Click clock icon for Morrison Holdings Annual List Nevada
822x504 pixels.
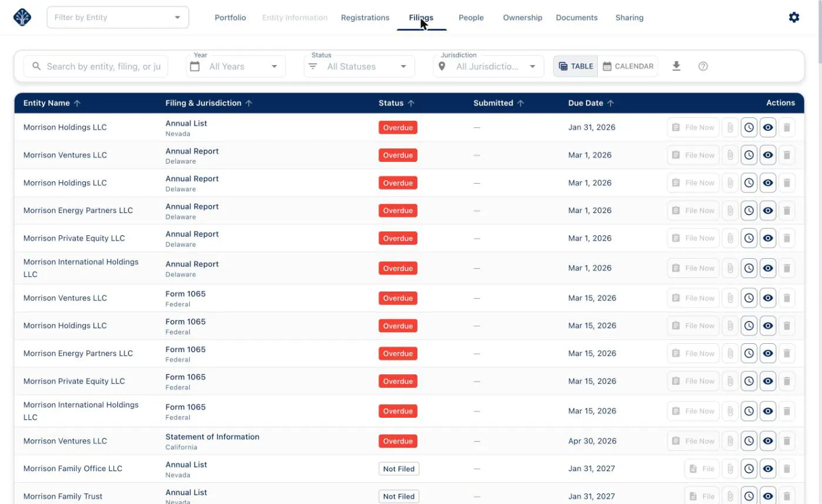point(749,127)
